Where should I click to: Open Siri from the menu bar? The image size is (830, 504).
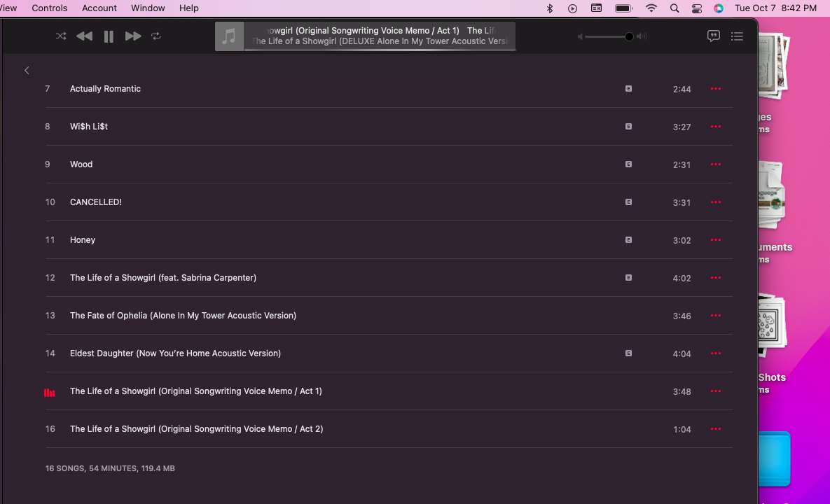[719, 8]
